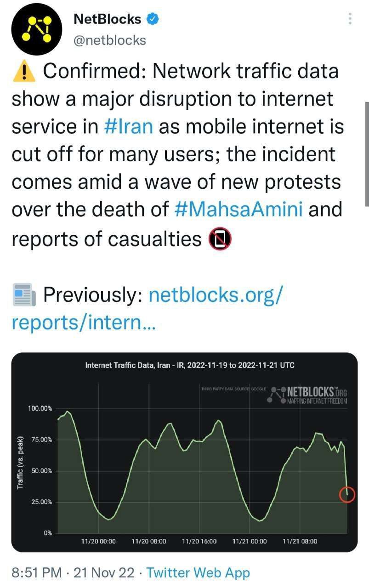Click the 11/20 16:00 axis label
This screenshot has height=588, width=369.
(199, 542)
